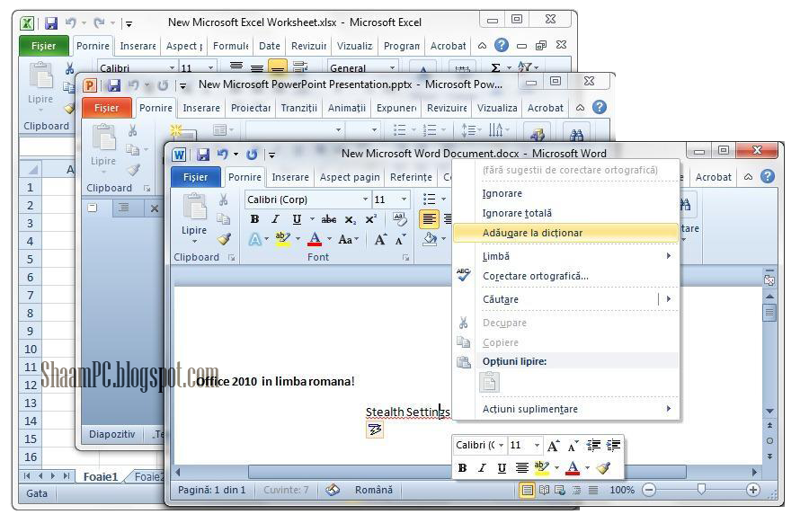Click the PowerPoint Help question mark icon
809x532 pixels.
[600, 107]
